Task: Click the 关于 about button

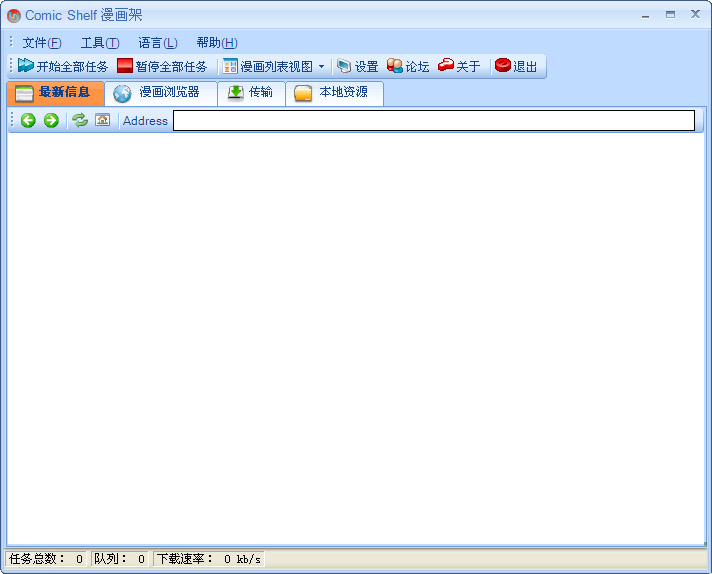Action: point(459,66)
